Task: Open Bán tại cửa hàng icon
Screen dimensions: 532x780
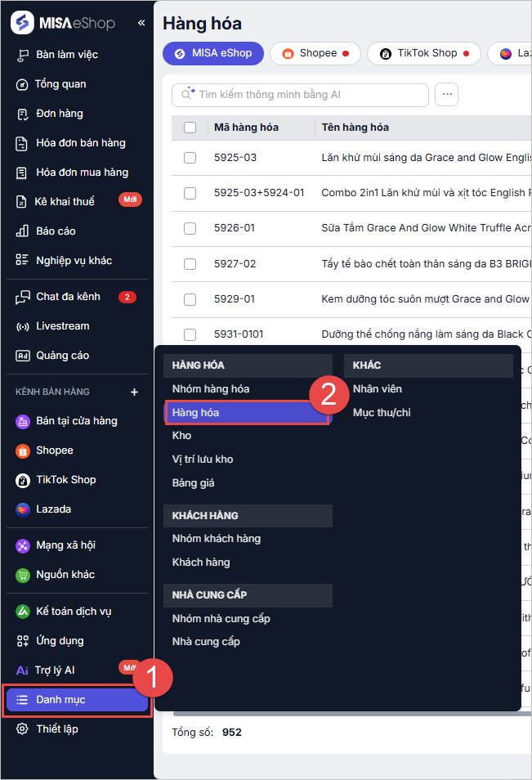Action: point(23,422)
